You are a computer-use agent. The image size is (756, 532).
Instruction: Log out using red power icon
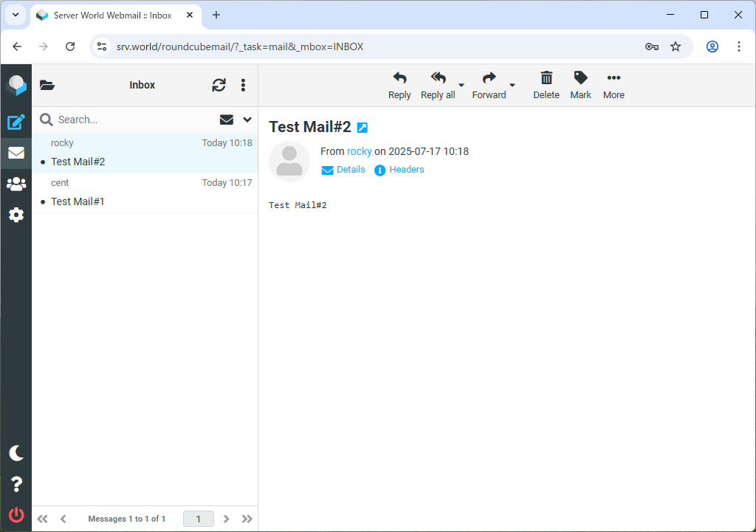coord(16,515)
